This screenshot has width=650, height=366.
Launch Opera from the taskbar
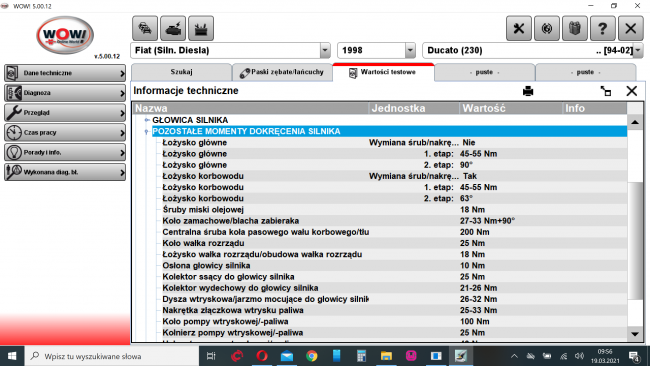coord(262,356)
